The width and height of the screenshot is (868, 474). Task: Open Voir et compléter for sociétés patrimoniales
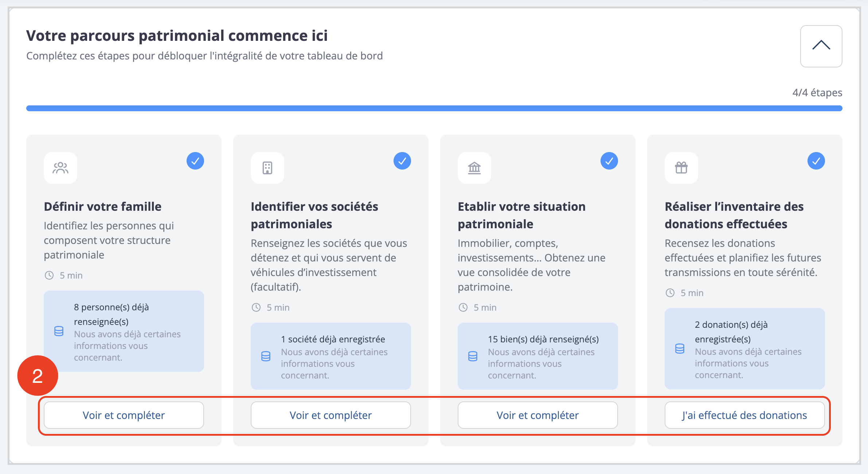[331, 415]
